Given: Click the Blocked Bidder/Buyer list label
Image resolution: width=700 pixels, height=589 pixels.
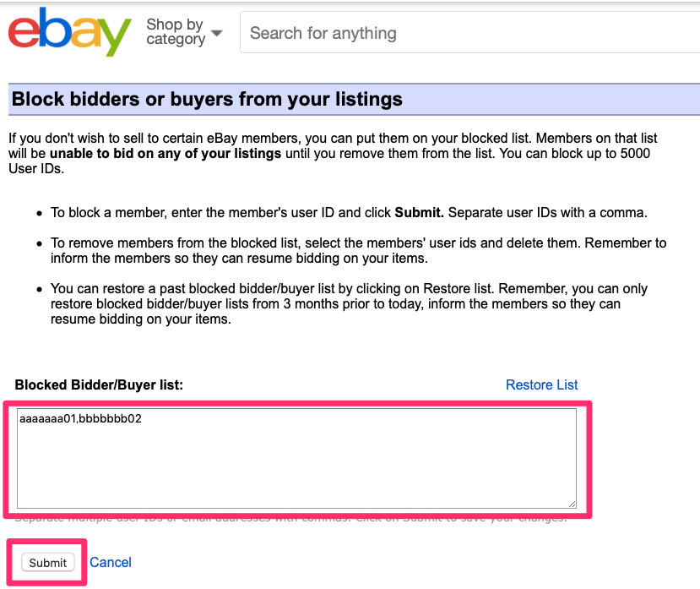Looking at the screenshot, I should [99, 384].
